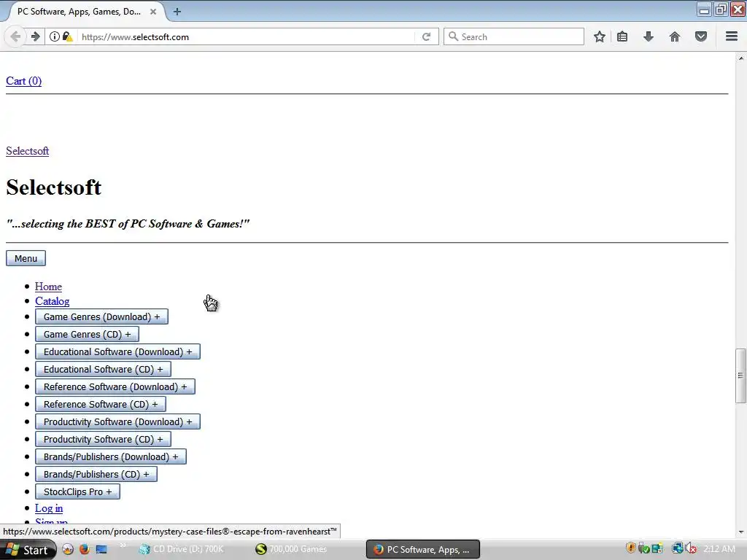Click the scrollbar up arrow

[741, 58]
